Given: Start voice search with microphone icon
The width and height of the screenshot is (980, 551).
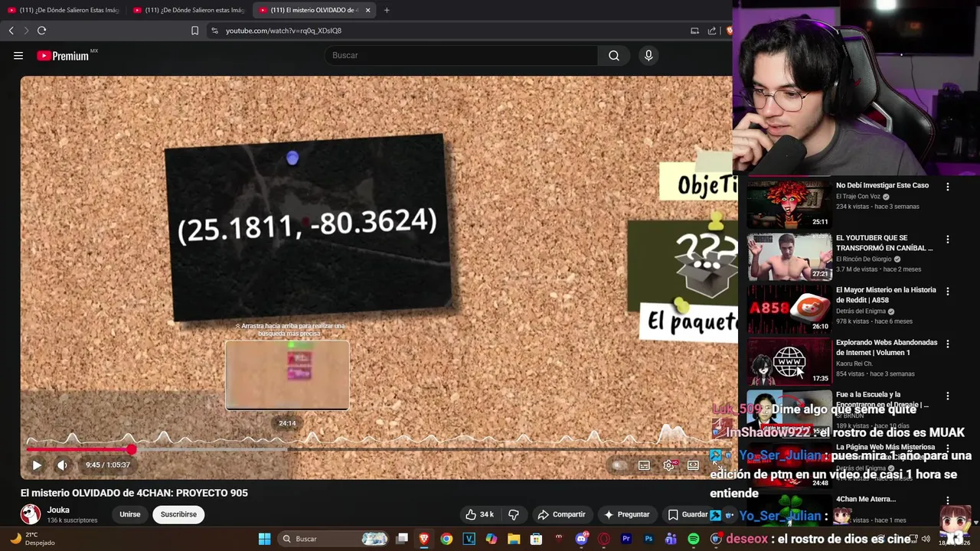Looking at the screenshot, I should [648, 55].
